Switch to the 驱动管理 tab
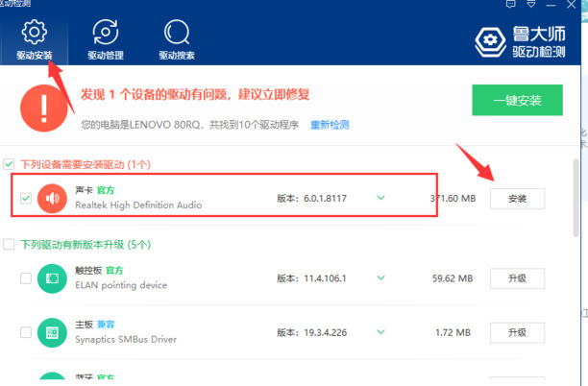Image resolution: width=588 pixels, height=386 pixels. click(106, 39)
